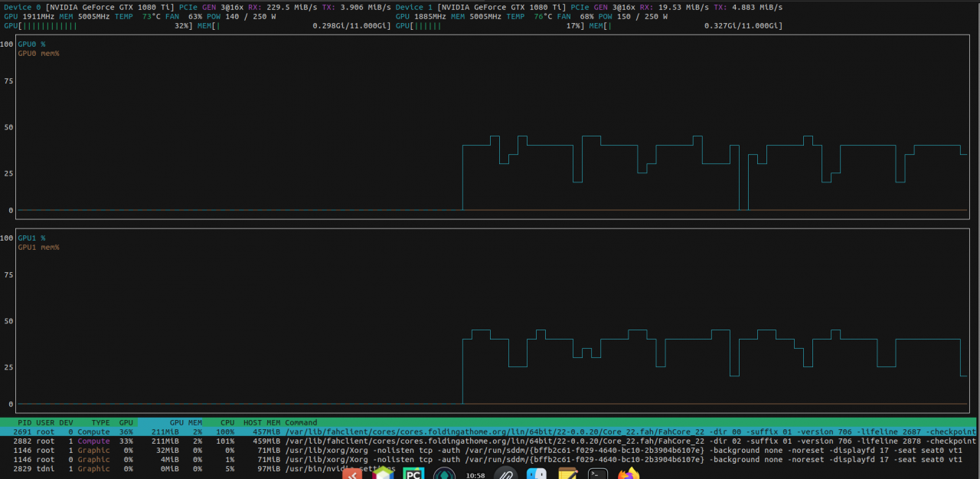Select process row with PID 2882

pos(490,441)
